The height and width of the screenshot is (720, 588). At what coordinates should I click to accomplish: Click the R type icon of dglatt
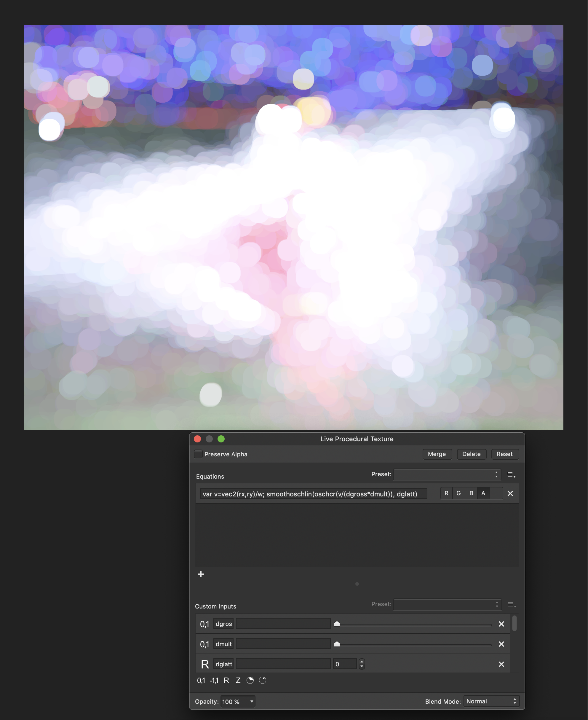coord(205,665)
